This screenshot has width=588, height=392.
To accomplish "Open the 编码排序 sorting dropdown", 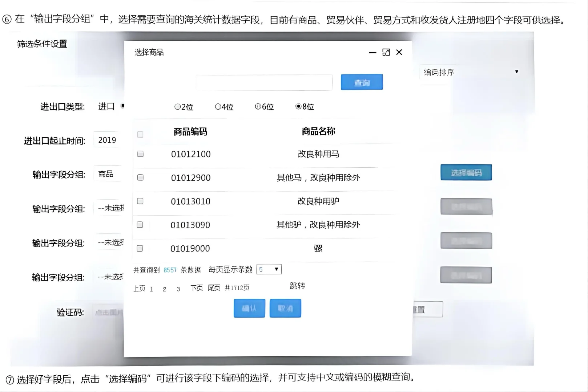I will tap(471, 72).
